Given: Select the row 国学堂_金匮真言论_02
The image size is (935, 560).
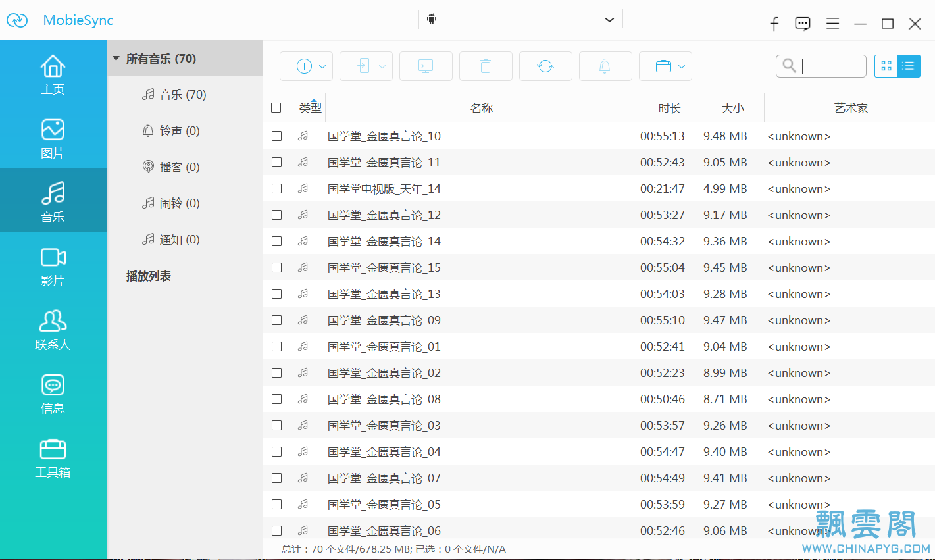Looking at the screenshot, I should coord(599,373).
